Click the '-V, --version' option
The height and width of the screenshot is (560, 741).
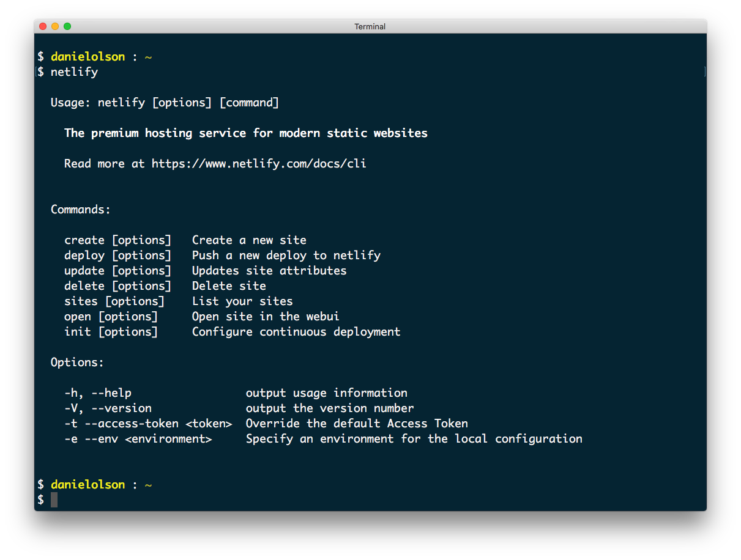click(108, 408)
